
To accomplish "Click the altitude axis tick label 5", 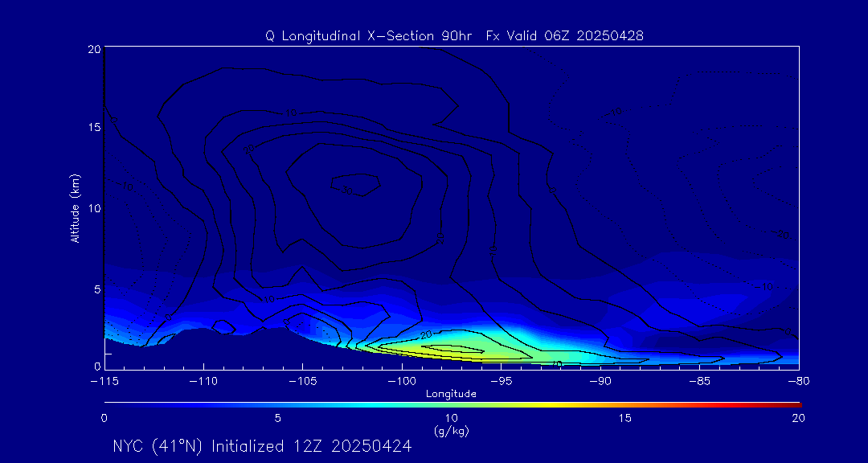I will [x=97, y=289].
